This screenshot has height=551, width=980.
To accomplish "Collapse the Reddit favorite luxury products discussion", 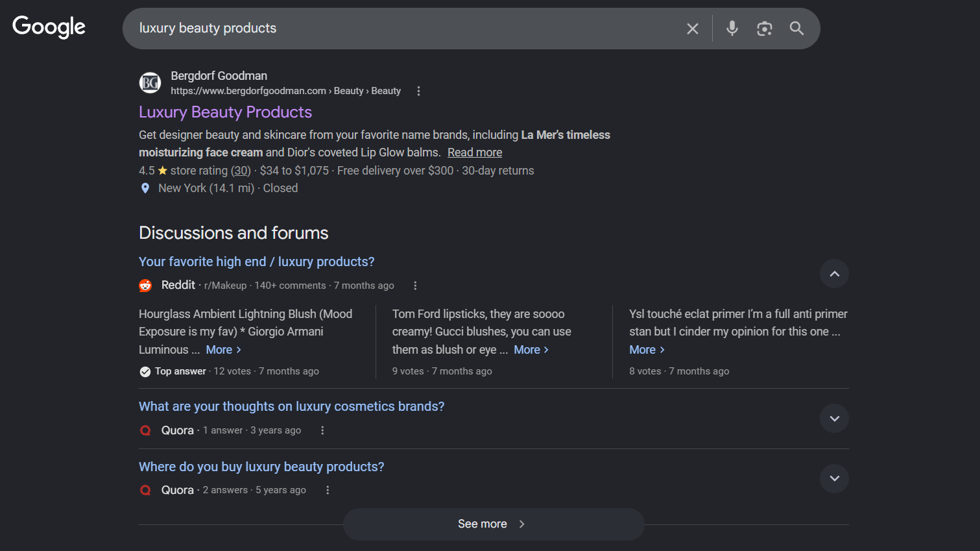I will 834,274.
